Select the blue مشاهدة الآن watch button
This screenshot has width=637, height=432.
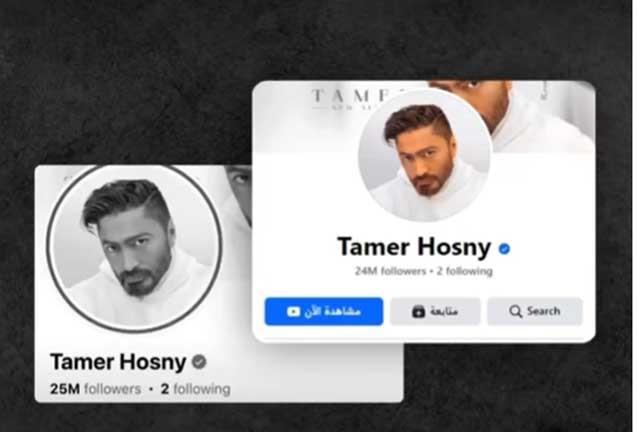click(324, 312)
